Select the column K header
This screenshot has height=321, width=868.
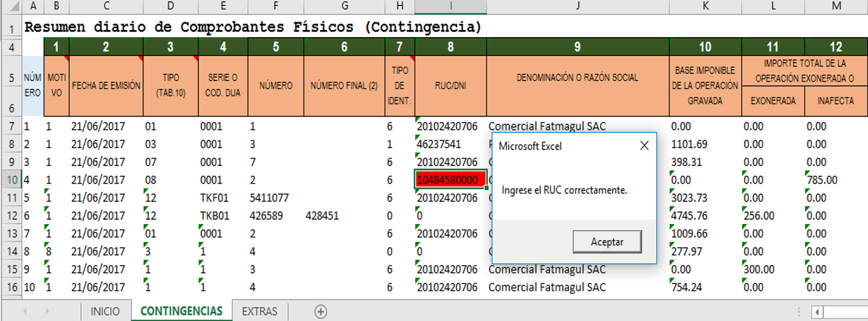(705, 6)
